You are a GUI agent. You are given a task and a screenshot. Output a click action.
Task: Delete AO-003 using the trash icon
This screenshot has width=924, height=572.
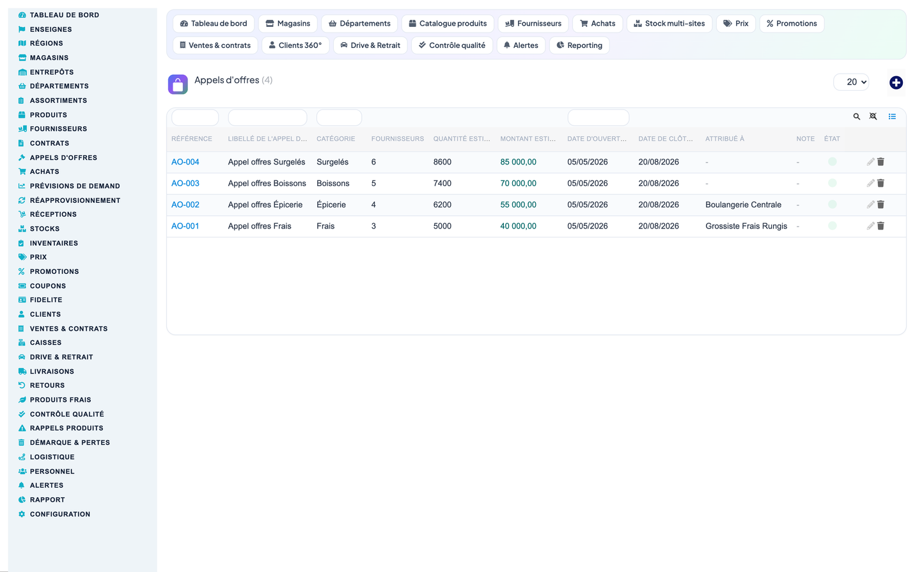click(881, 183)
